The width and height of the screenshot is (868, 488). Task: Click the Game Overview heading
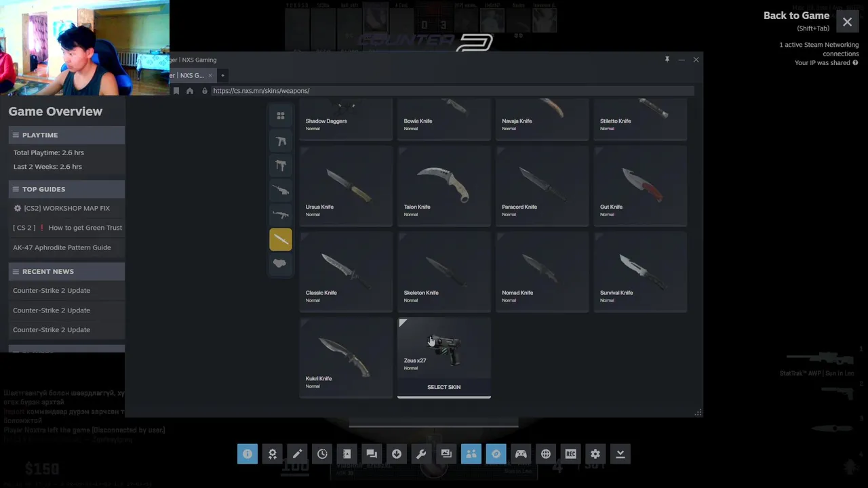(x=56, y=111)
